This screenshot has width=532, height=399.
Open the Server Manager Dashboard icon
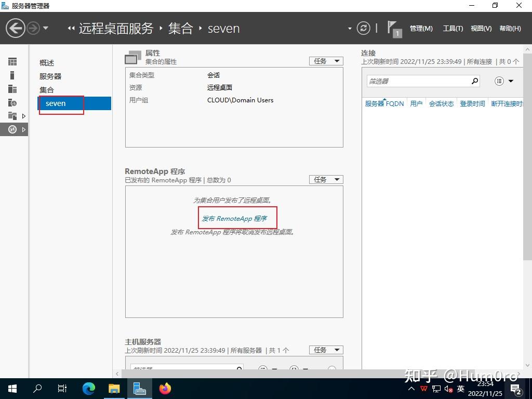coord(12,61)
